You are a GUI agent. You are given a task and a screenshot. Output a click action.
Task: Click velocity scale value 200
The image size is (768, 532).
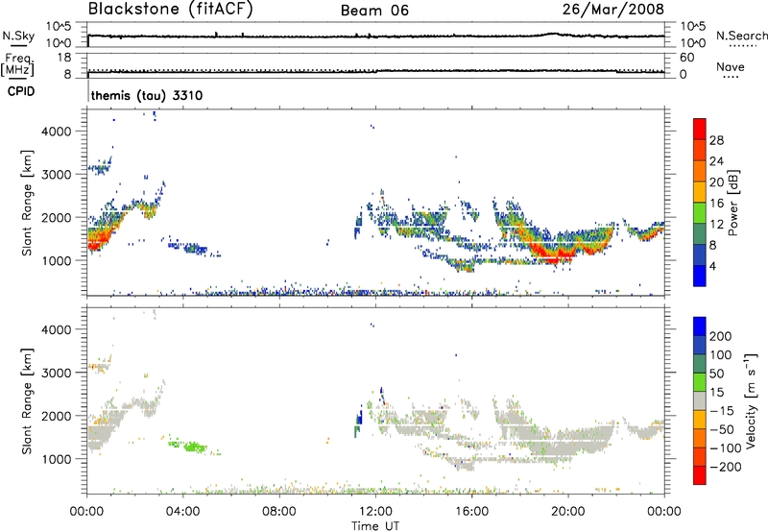point(721,336)
